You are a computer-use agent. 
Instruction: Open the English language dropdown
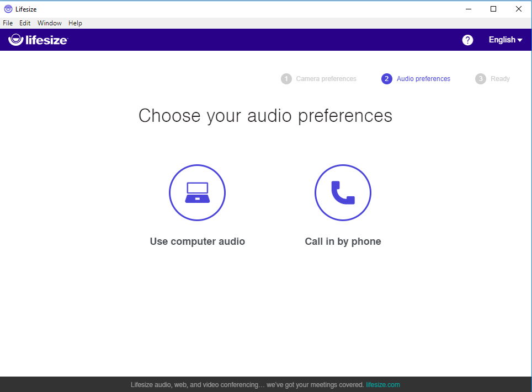coord(502,39)
